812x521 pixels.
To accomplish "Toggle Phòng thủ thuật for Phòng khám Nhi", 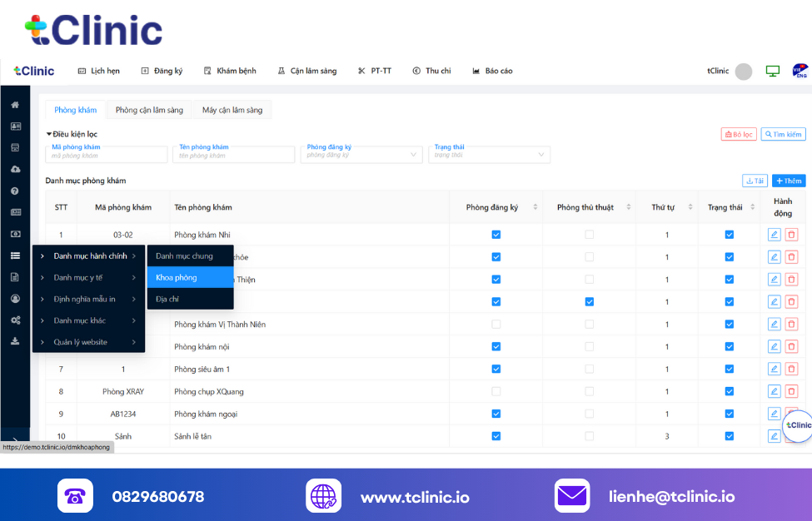I will click(590, 235).
